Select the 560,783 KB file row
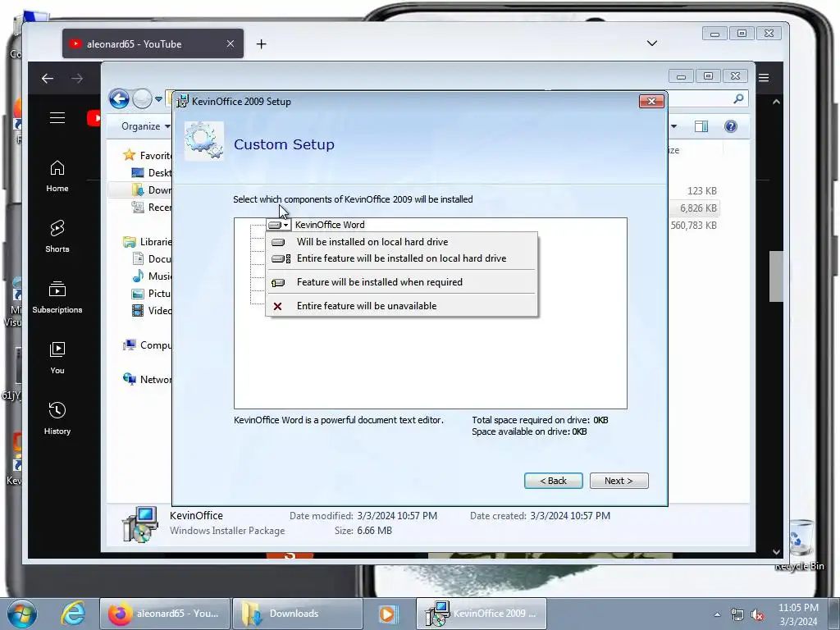Viewport: 840px width, 630px height. click(693, 226)
